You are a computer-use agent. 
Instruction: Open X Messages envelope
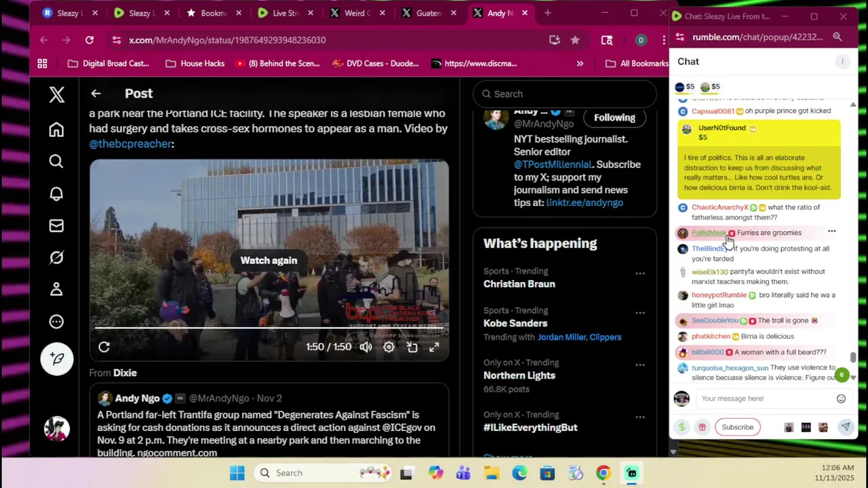click(x=56, y=226)
